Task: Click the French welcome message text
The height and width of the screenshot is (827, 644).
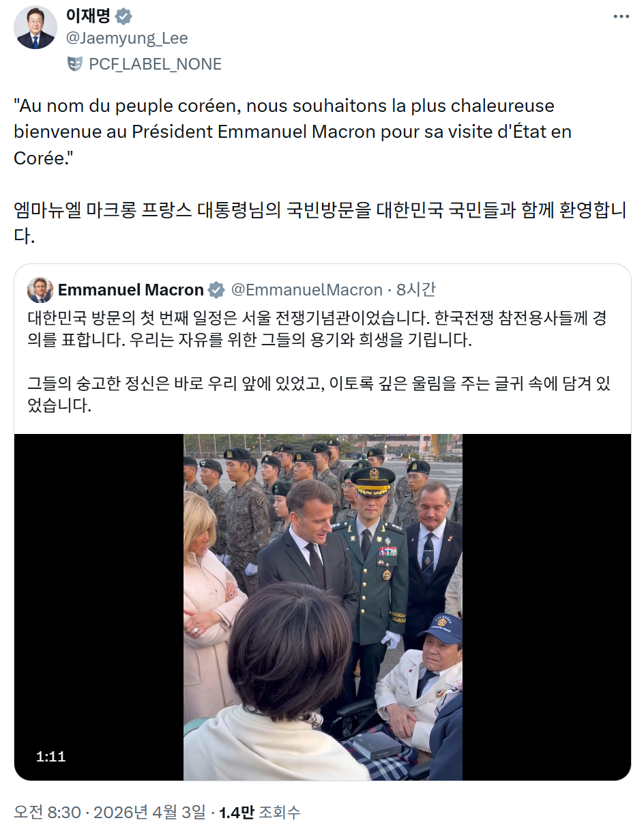Action: 293,132
